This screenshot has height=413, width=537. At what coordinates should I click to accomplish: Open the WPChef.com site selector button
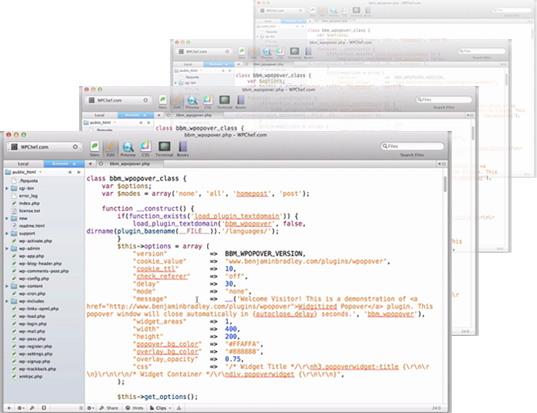click(44, 147)
